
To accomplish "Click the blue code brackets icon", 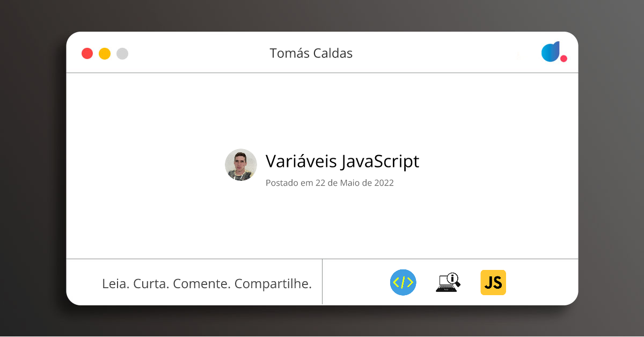I will click(x=403, y=282).
